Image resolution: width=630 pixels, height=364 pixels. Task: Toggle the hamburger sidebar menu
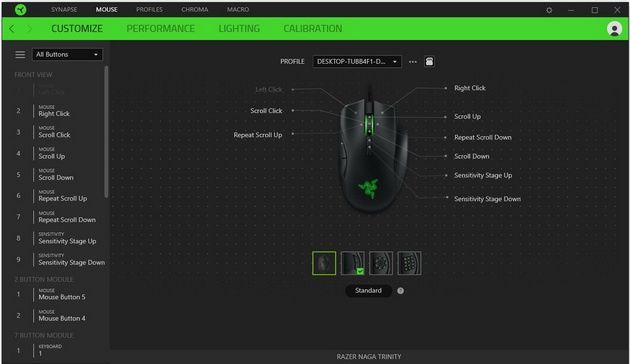click(20, 54)
